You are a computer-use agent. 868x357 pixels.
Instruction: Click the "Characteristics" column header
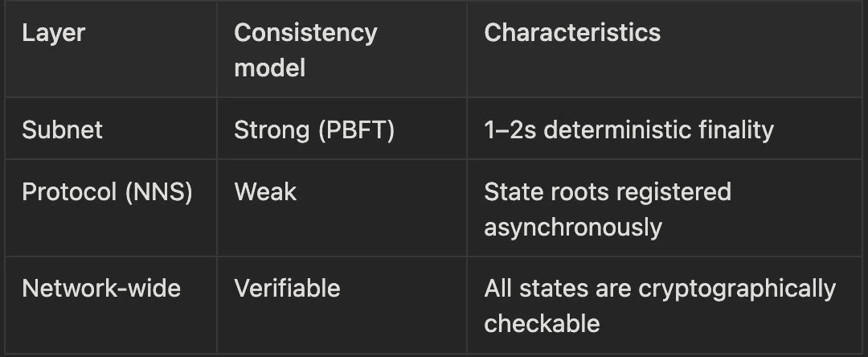tap(572, 33)
